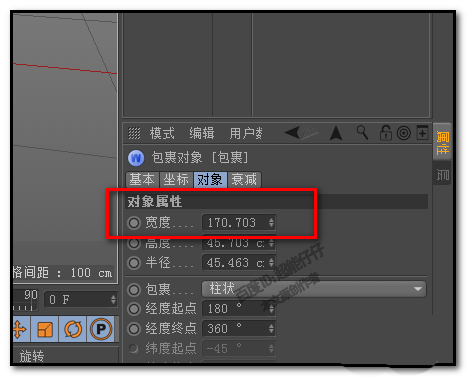Adjust the 0 F frame stepper arrows
The image size is (467, 377).
(x=113, y=300)
